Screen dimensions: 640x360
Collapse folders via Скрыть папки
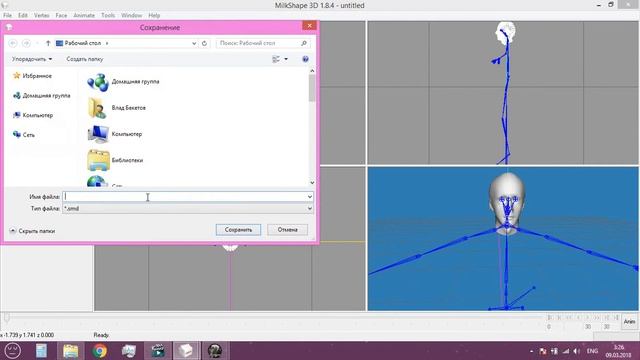point(32,231)
